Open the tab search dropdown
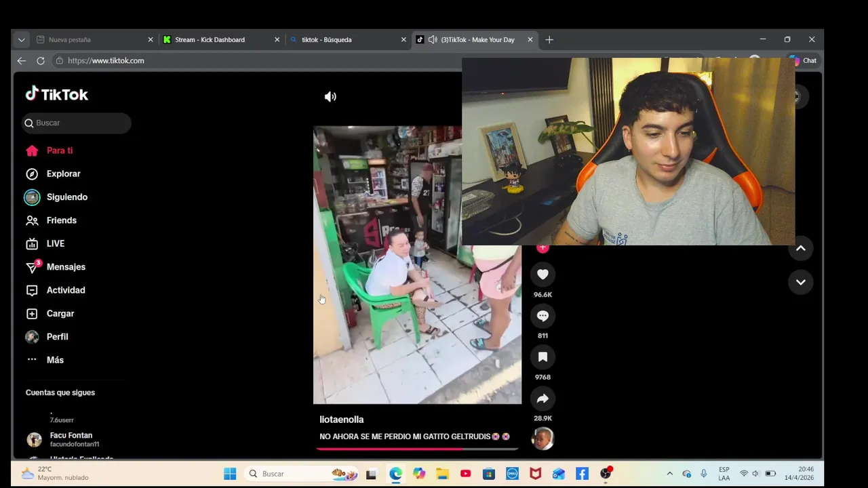 [x=21, y=39]
